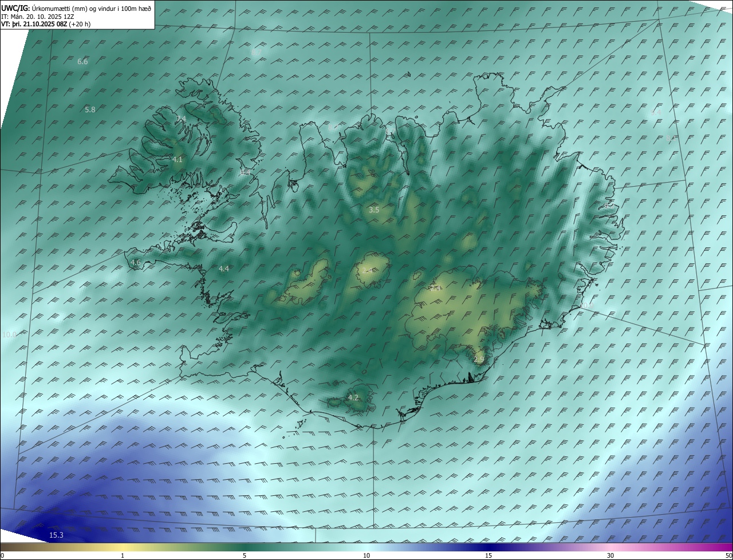Click the '15' tick label on the color scale
The image size is (733, 560).
click(488, 555)
